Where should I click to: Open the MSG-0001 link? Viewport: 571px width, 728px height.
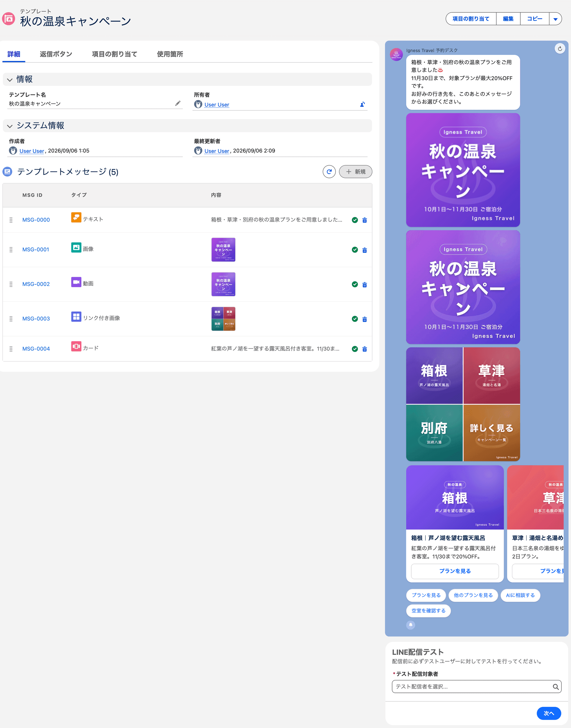(36, 250)
